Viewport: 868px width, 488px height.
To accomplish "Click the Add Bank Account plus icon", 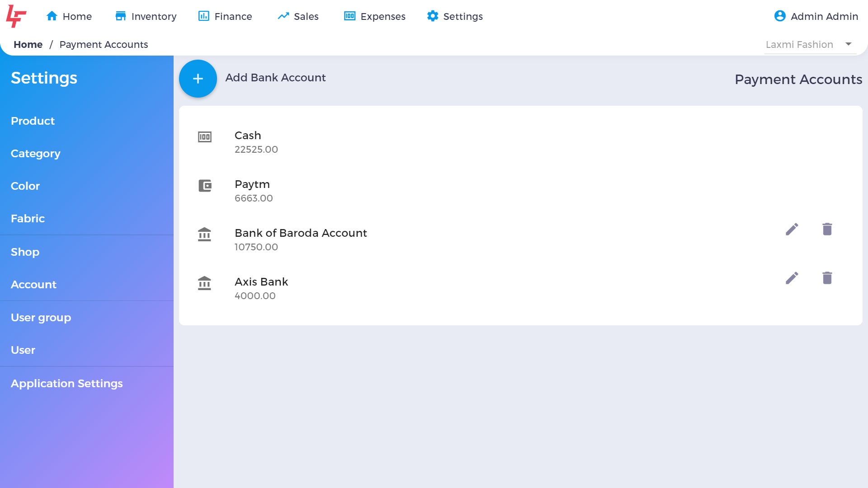I will click(198, 79).
